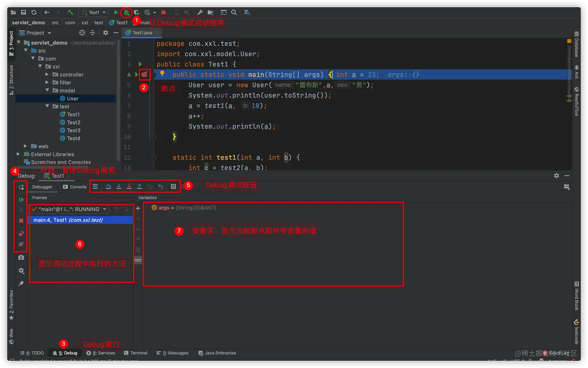
Task: Open the "main" RUNNING thread dropdown
Action: point(69,209)
